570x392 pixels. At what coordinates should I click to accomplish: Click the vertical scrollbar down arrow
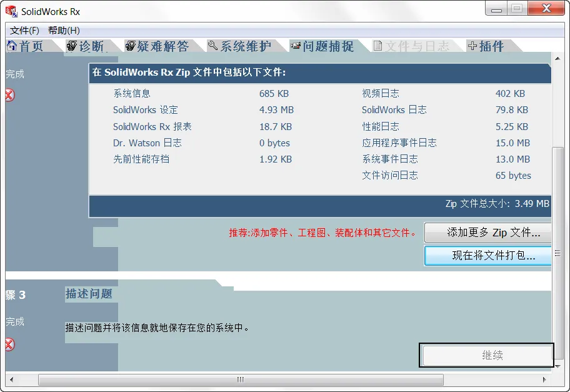pos(558,366)
